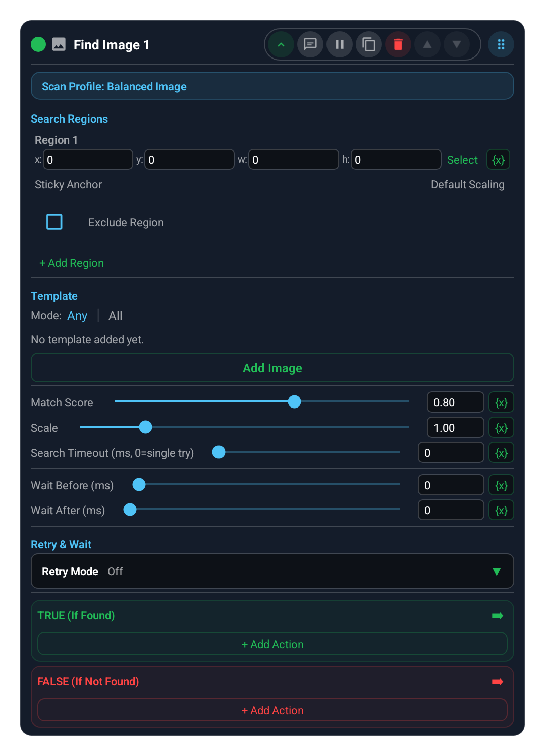
Task: Add a comment to this step
Action: click(310, 44)
